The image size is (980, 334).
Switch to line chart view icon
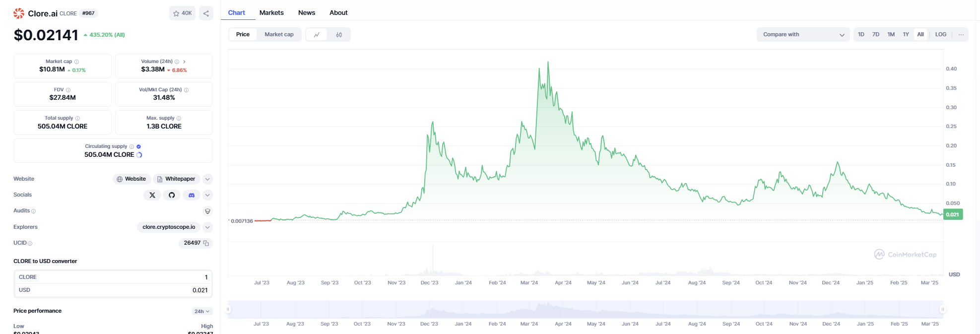coord(317,35)
